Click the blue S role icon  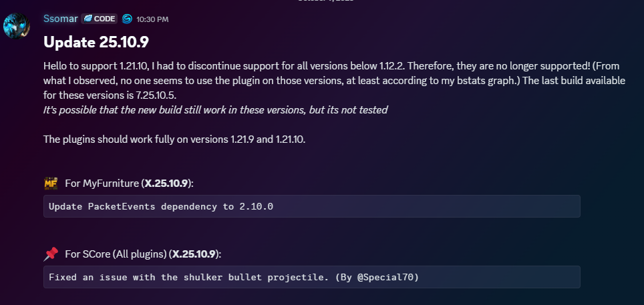coord(127,18)
